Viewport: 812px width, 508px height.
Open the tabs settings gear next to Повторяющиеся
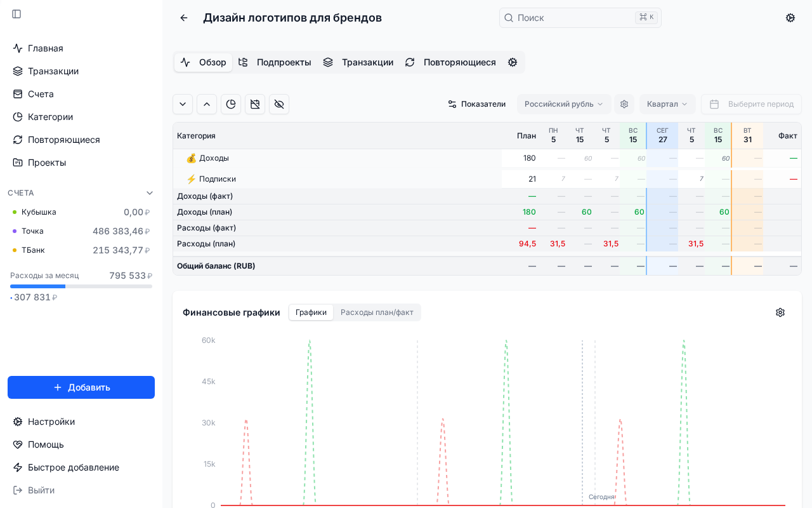513,62
